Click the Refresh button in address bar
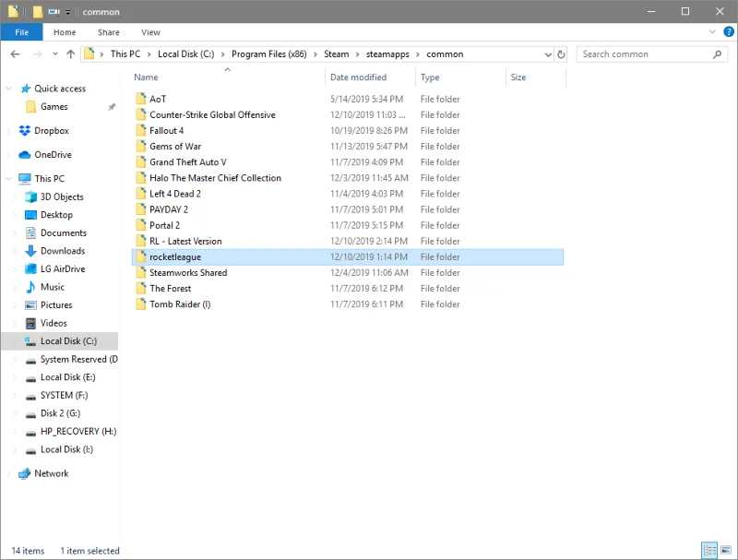The image size is (738, 560). [x=561, y=54]
